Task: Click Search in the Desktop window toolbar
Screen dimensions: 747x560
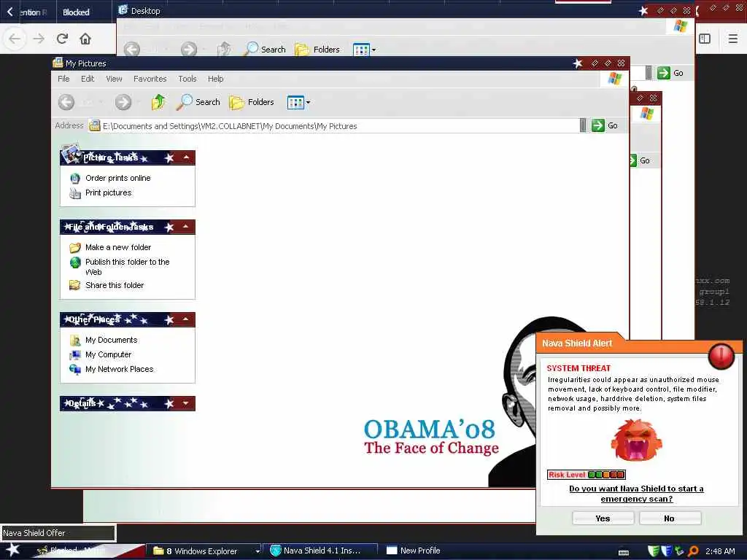Action: coord(265,49)
